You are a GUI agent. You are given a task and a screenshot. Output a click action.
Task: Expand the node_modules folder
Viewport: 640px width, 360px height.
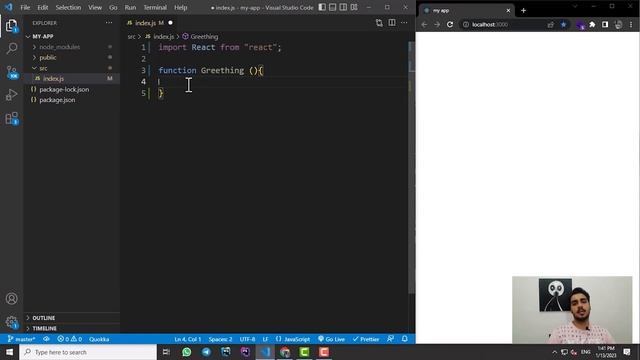click(71, 47)
